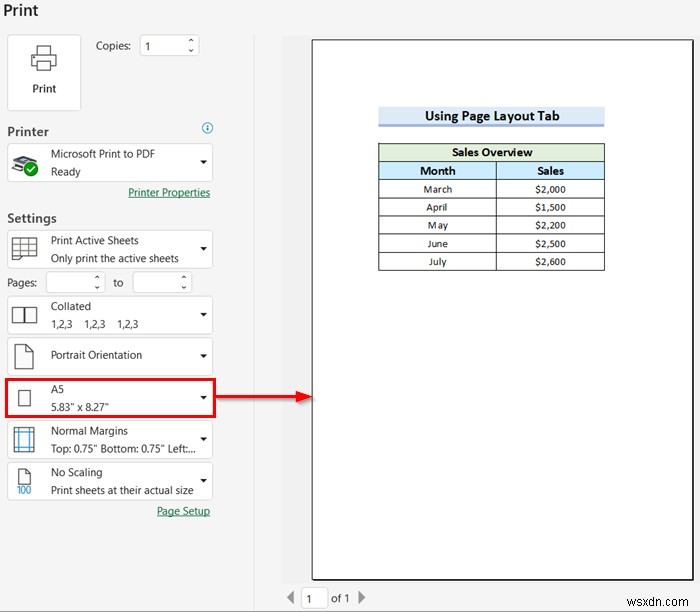The height and width of the screenshot is (612, 700).
Task: Click the 'June' cell in preview
Action: (x=438, y=244)
